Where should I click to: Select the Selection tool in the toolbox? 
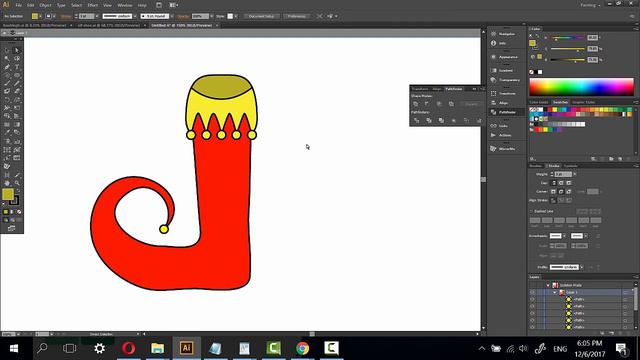[7, 51]
